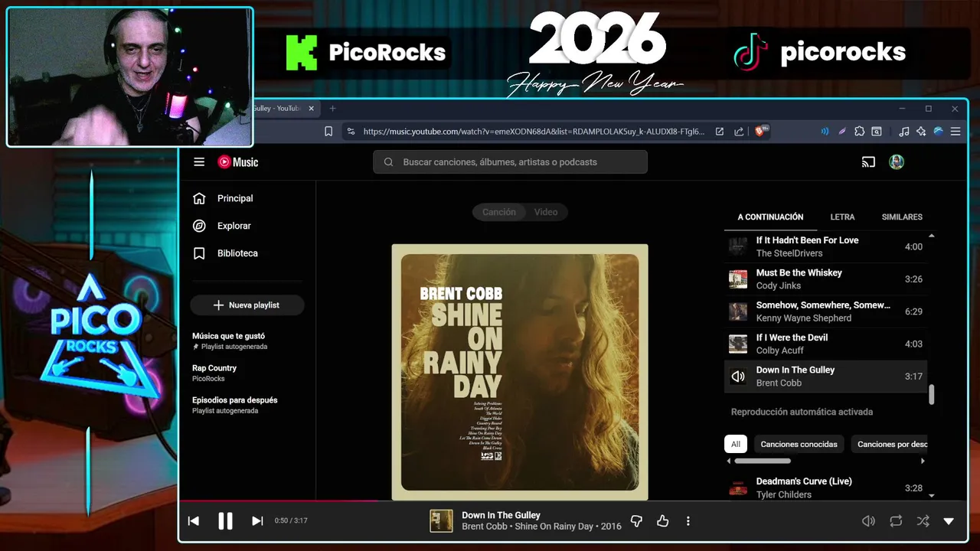This screenshot has width=980, height=551.
Task: Like Down In The Gulley
Action: pos(663,521)
